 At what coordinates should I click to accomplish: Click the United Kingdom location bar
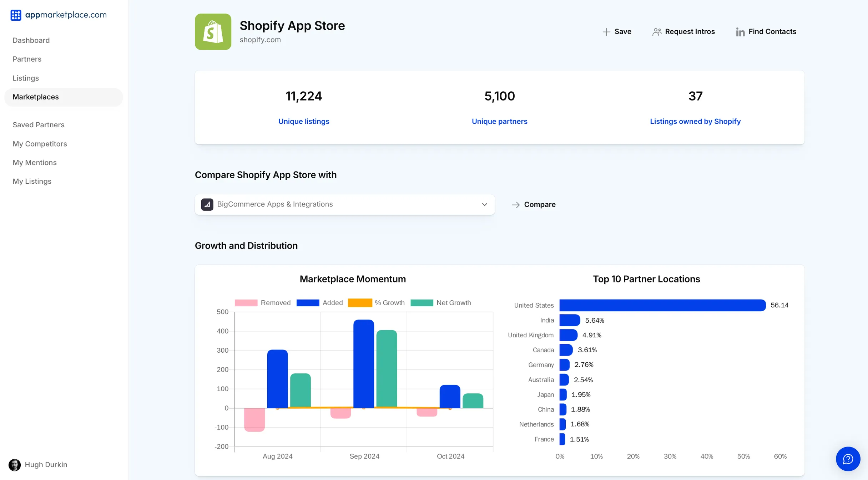click(x=568, y=335)
